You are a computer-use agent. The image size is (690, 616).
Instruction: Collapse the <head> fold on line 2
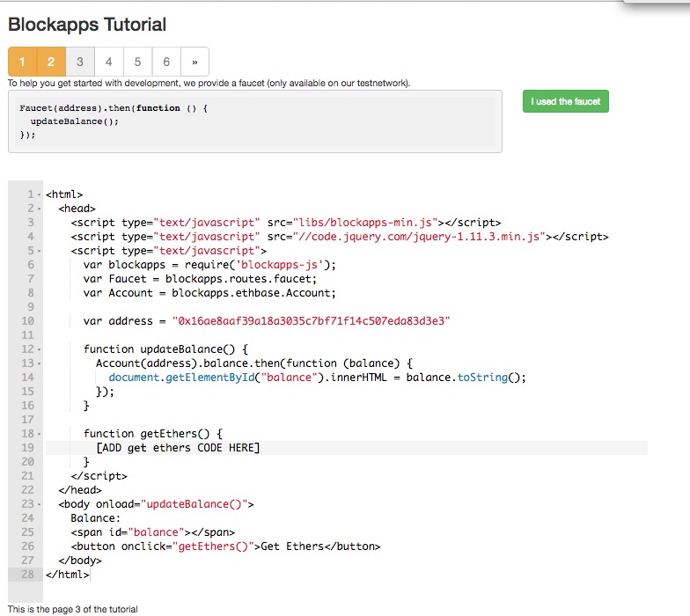[39, 209]
